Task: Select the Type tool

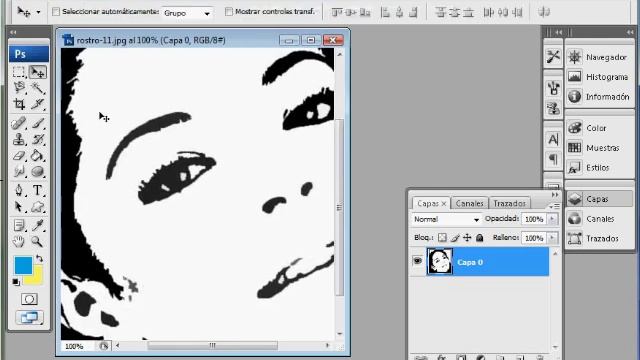Action: (x=38, y=190)
